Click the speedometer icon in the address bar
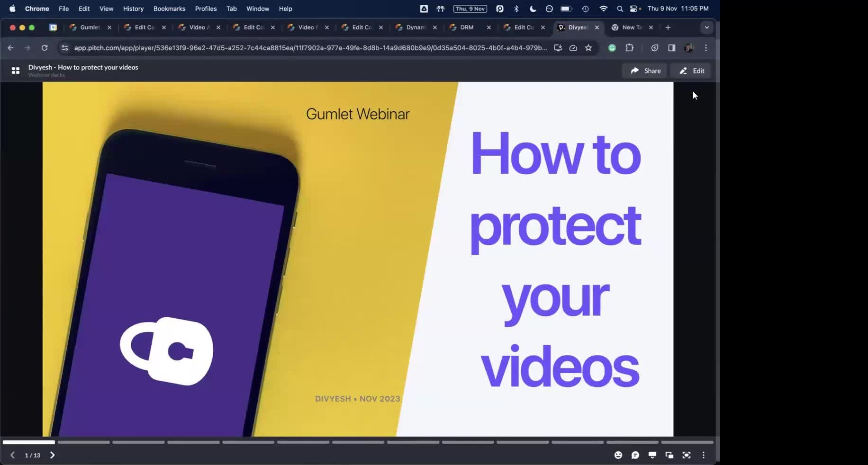 point(573,48)
